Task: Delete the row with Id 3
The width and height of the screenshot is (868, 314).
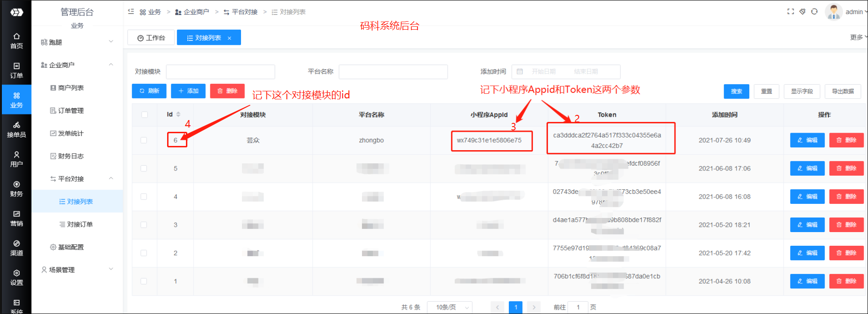Action: coord(846,225)
